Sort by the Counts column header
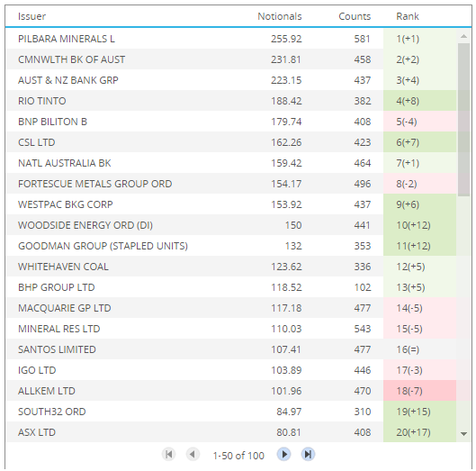 click(355, 16)
